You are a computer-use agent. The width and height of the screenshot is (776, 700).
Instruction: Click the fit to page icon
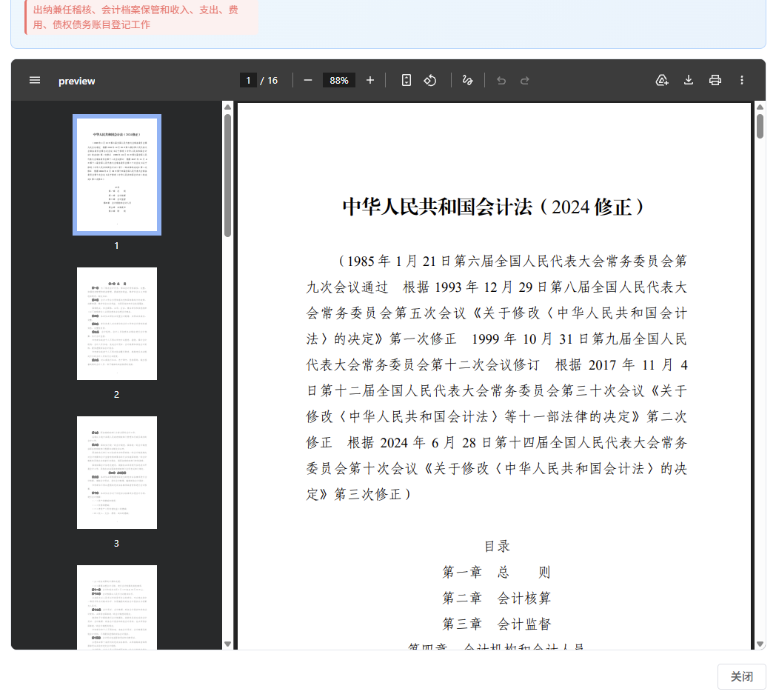click(x=406, y=80)
